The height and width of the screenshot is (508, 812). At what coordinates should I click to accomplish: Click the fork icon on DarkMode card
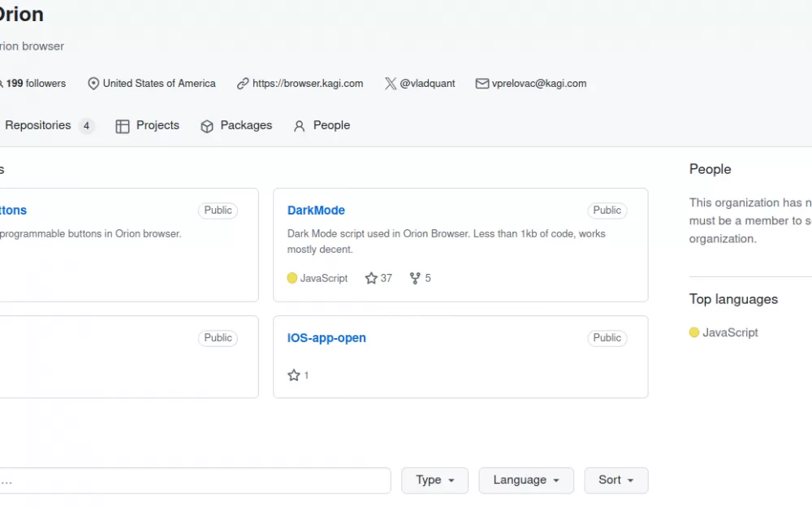click(x=415, y=278)
